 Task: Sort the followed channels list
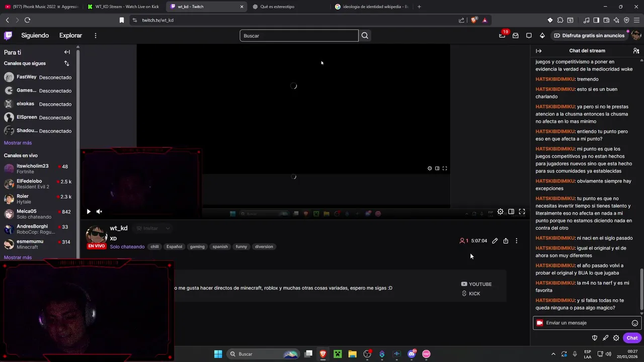point(66,63)
